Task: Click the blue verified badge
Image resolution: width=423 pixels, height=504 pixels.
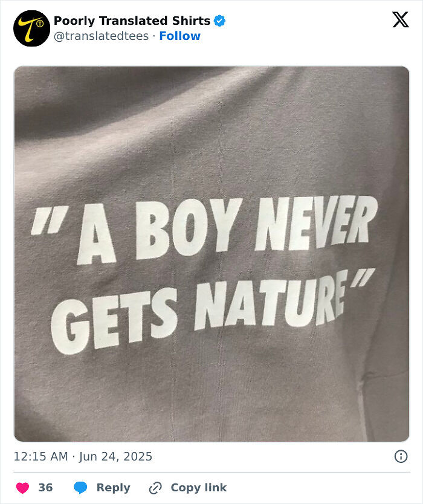Action: click(x=221, y=20)
